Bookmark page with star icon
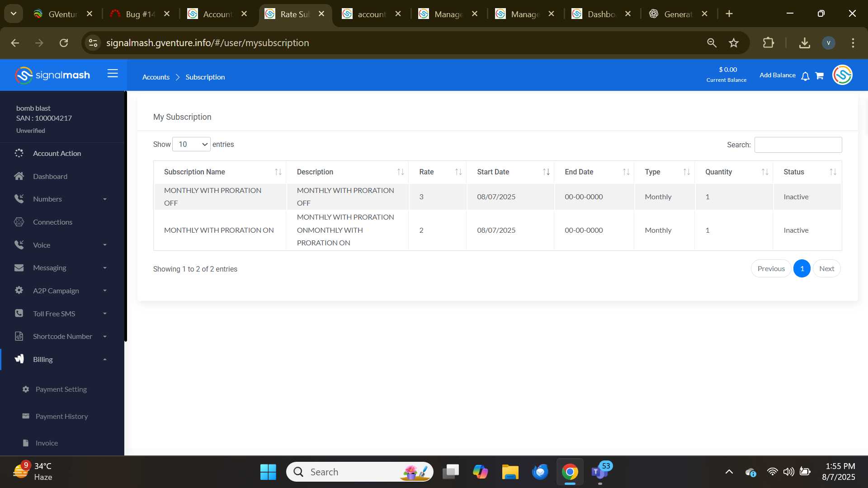 733,43
